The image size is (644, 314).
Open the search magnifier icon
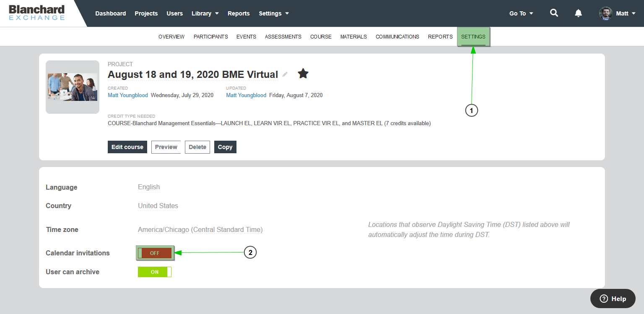554,13
